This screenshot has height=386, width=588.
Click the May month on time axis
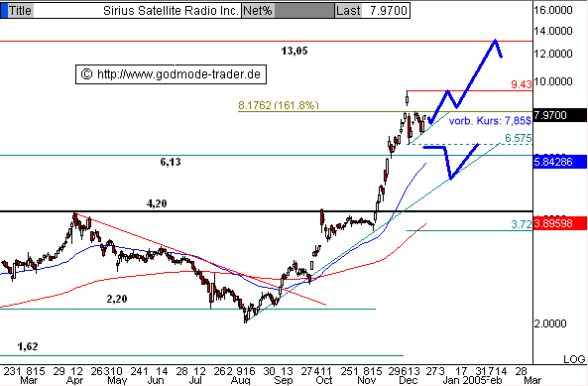coord(117,380)
